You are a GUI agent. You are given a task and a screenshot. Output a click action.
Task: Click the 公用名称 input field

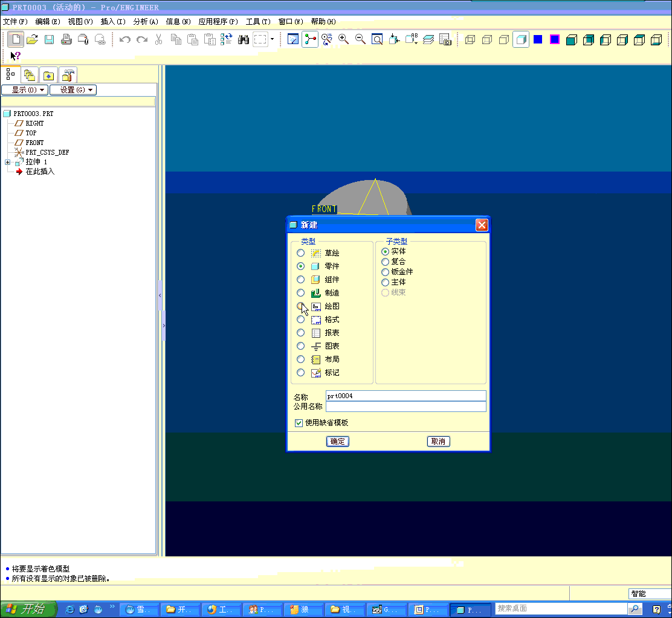tap(406, 407)
